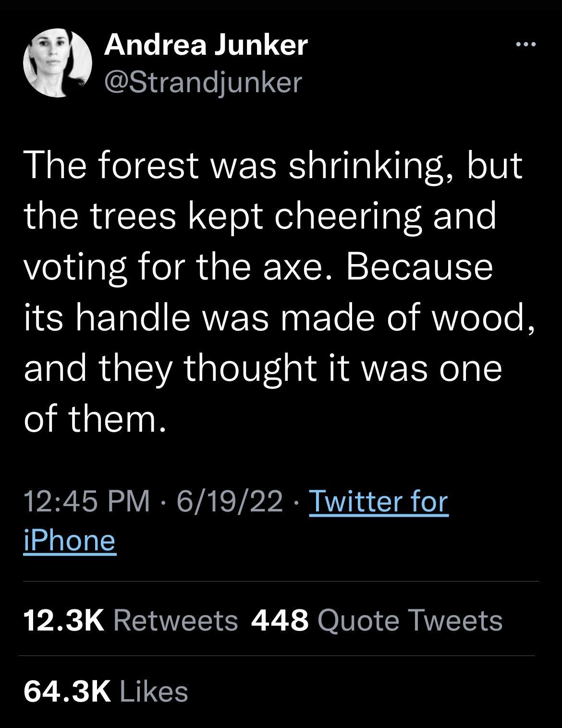Image resolution: width=562 pixels, height=728 pixels.
Task: See who liked with 64.3K Likes
Action: [108, 703]
